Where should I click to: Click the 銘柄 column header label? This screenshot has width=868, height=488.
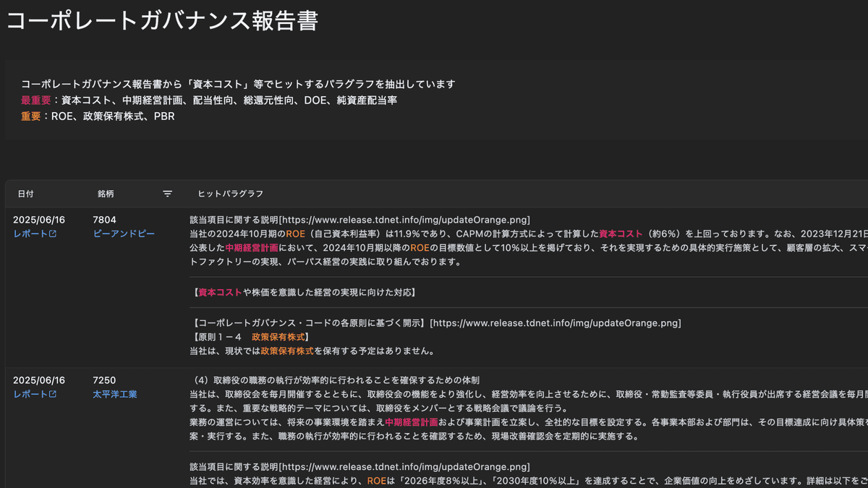pos(106,194)
